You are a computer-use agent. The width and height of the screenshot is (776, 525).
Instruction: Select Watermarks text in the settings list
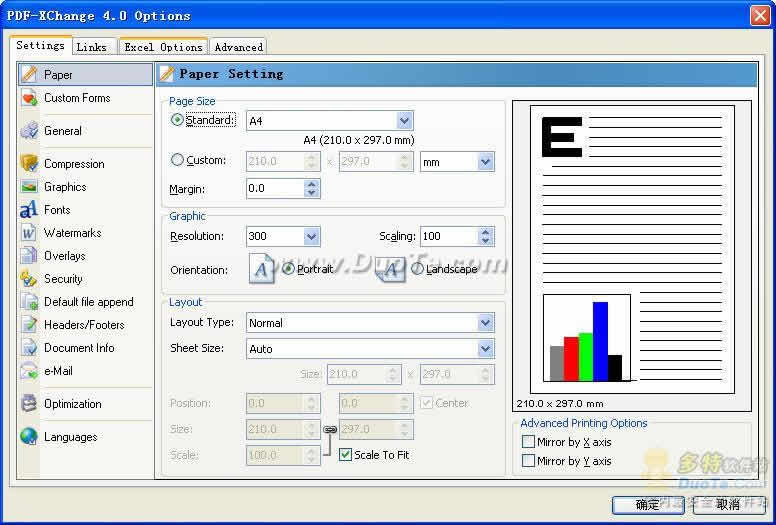[x=73, y=233]
